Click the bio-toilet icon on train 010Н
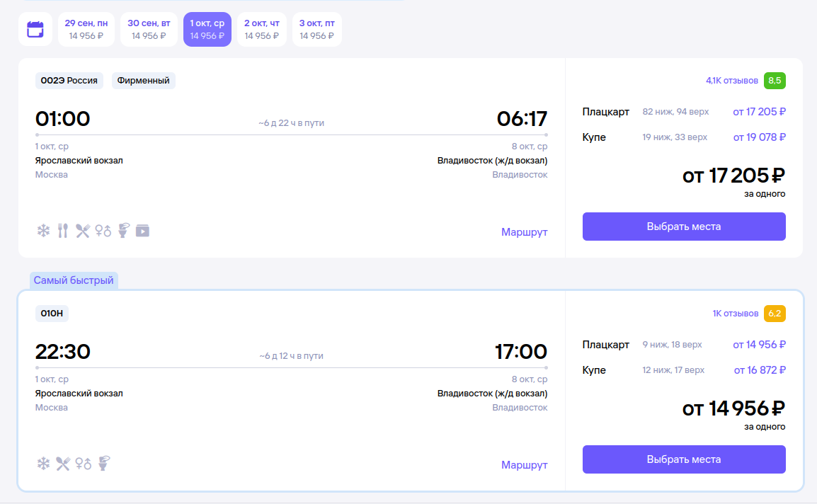Image resolution: width=817 pixels, height=504 pixels. click(104, 463)
